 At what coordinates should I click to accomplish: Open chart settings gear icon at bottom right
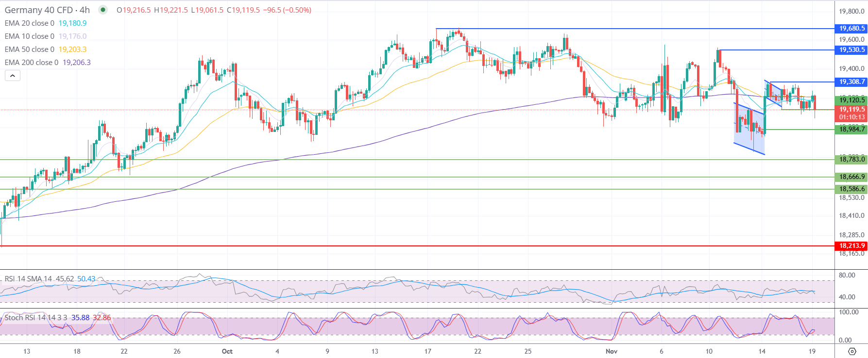(852, 351)
